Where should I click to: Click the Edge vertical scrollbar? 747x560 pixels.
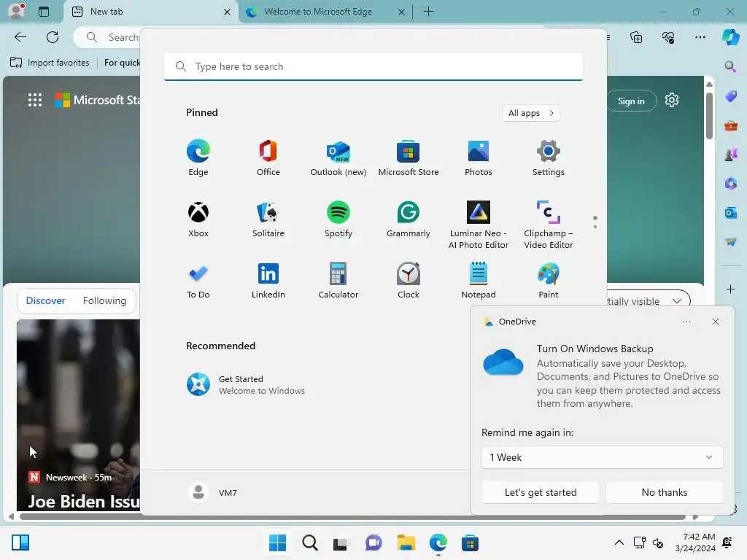[709, 117]
